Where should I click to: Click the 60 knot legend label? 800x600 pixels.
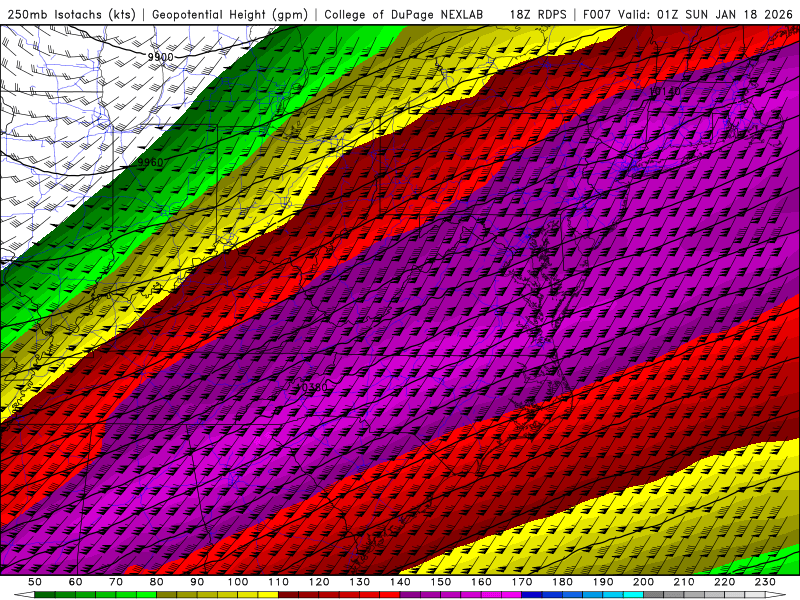[75, 582]
